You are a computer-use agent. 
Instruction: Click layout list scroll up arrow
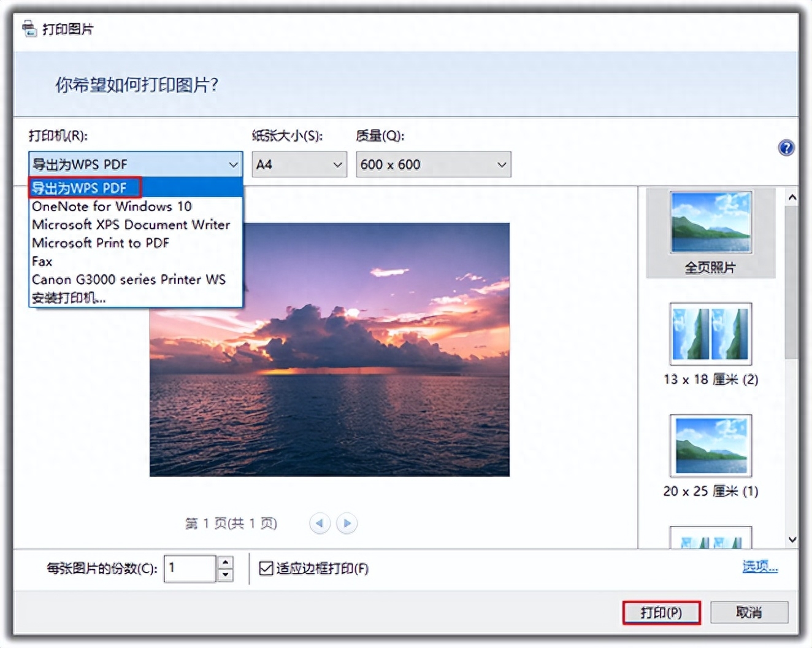pyautogui.click(x=792, y=198)
